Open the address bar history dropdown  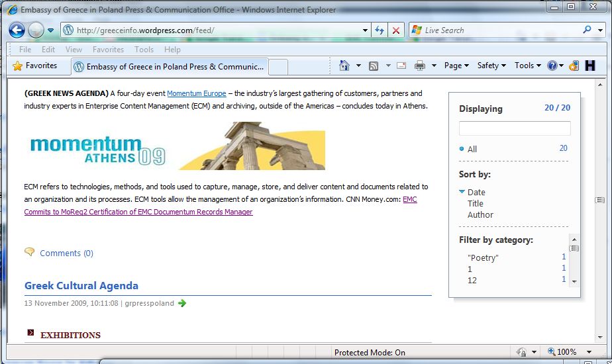click(365, 30)
